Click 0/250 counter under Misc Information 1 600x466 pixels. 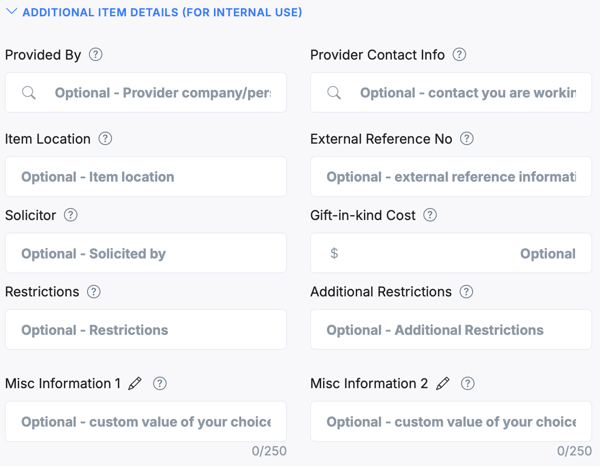269,451
